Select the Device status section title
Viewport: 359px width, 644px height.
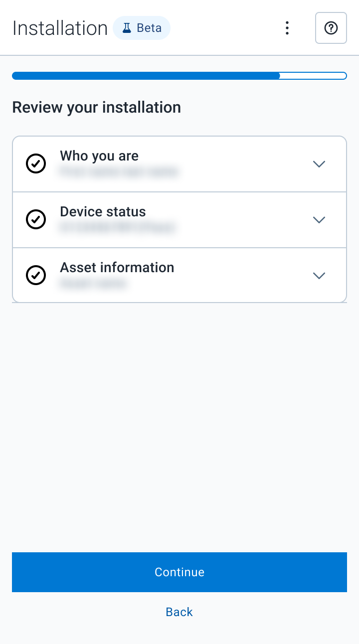click(x=103, y=212)
